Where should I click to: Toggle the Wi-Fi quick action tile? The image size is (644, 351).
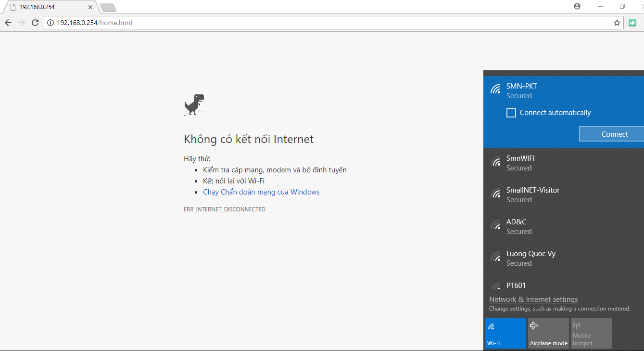[x=505, y=333]
